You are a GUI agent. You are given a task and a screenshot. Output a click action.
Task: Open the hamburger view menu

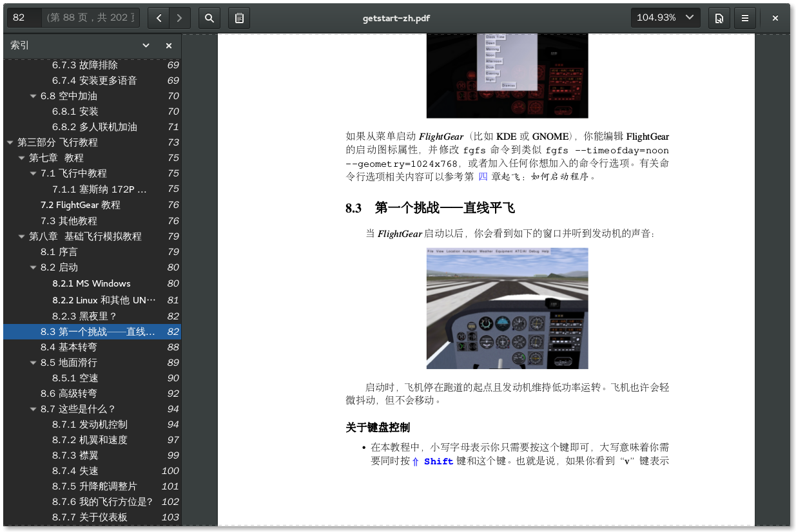(x=744, y=18)
